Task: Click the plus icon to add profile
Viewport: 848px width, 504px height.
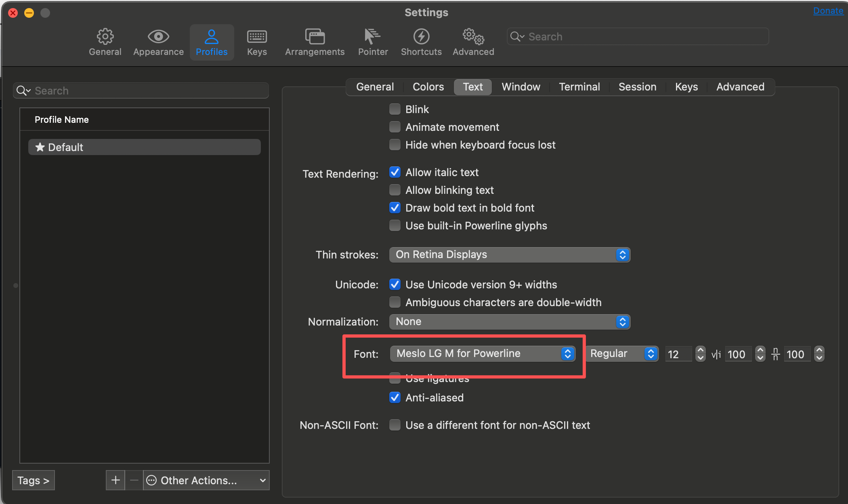Action: point(115,480)
